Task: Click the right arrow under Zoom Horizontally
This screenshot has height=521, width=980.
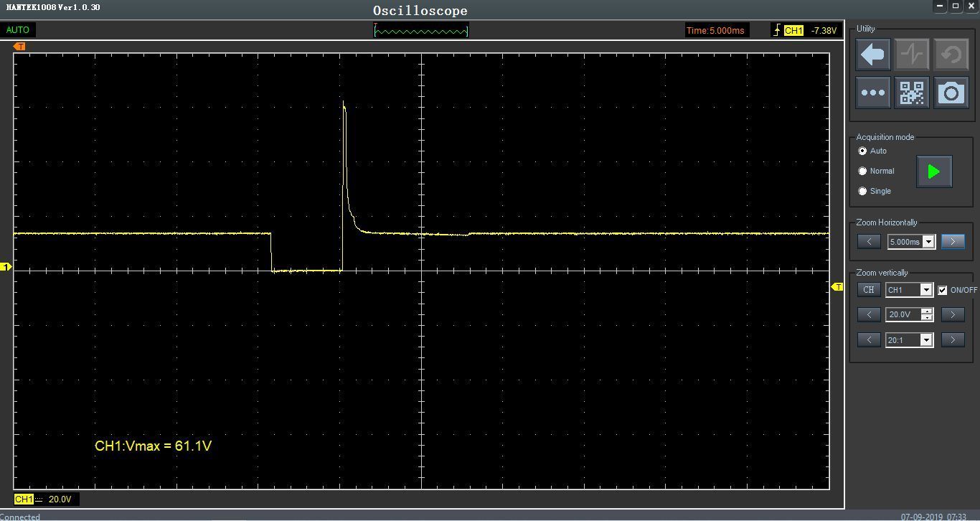Action: (x=952, y=242)
